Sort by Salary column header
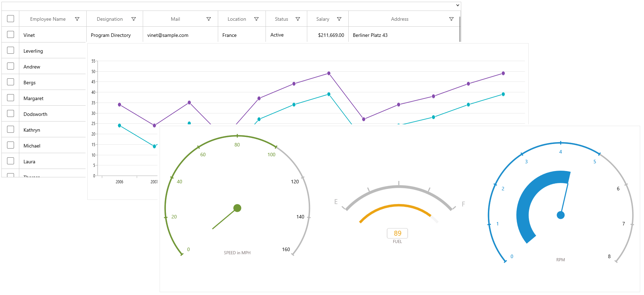This screenshot has height=295, width=644. [x=323, y=19]
